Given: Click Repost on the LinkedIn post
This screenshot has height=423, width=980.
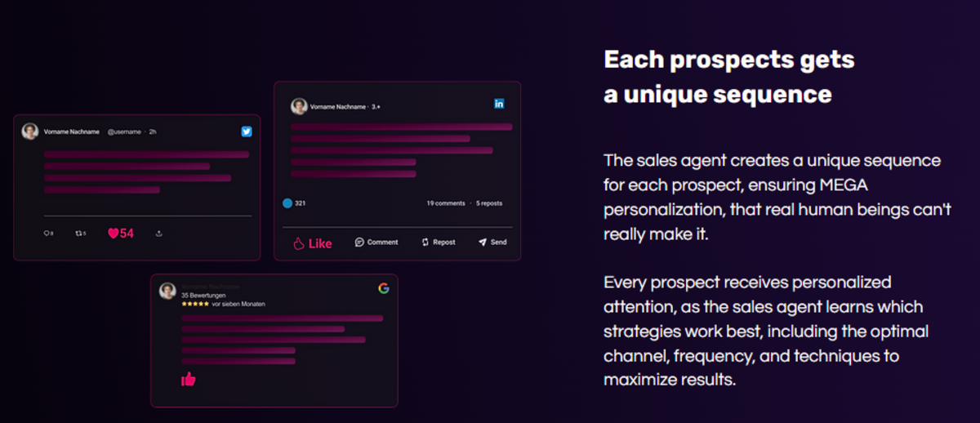Looking at the screenshot, I should pyautogui.click(x=439, y=243).
